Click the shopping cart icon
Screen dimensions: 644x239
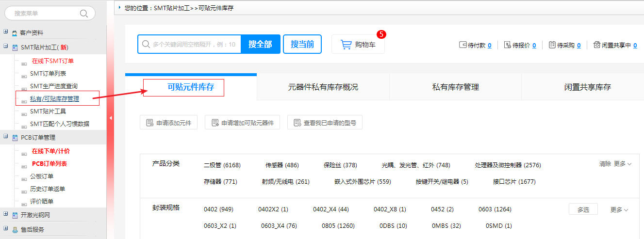pyautogui.click(x=346, y=45)
